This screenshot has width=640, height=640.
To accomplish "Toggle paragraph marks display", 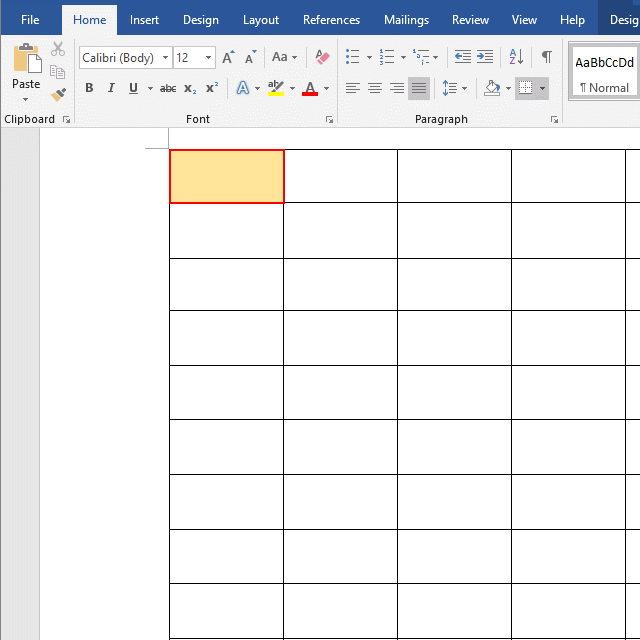I will coord(547,57).
